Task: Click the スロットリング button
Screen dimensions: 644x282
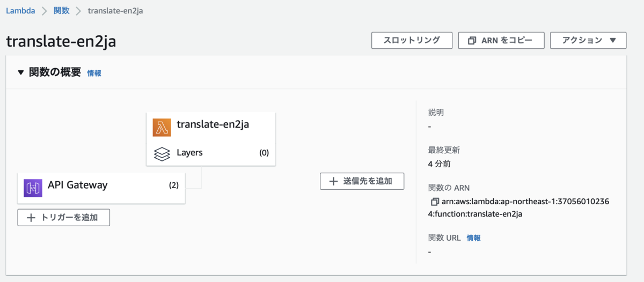Action: click(x=412, y=40)
